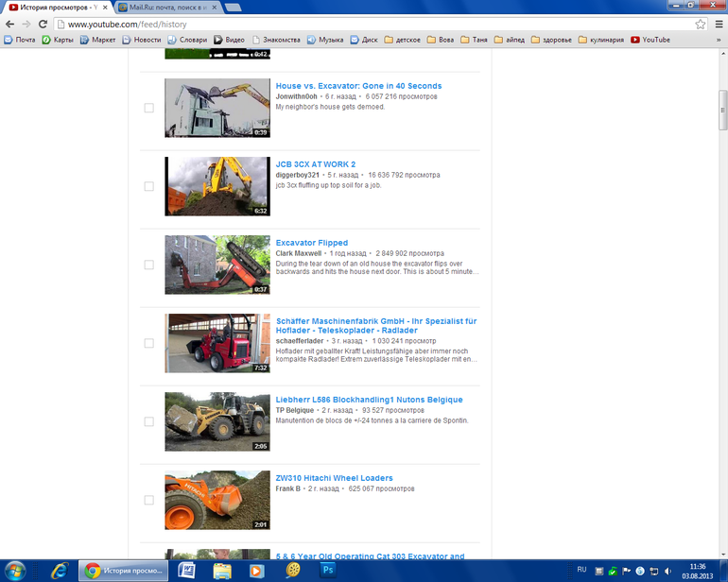Expand the Таня bookmarks folder
Screen dimensions: 728x582
click(474, 40)
